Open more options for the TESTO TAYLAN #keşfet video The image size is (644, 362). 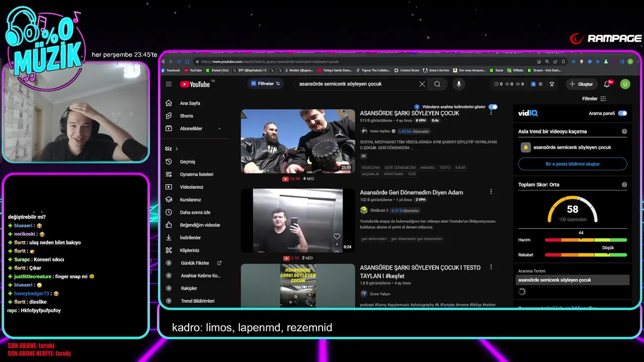click(491, 267)
